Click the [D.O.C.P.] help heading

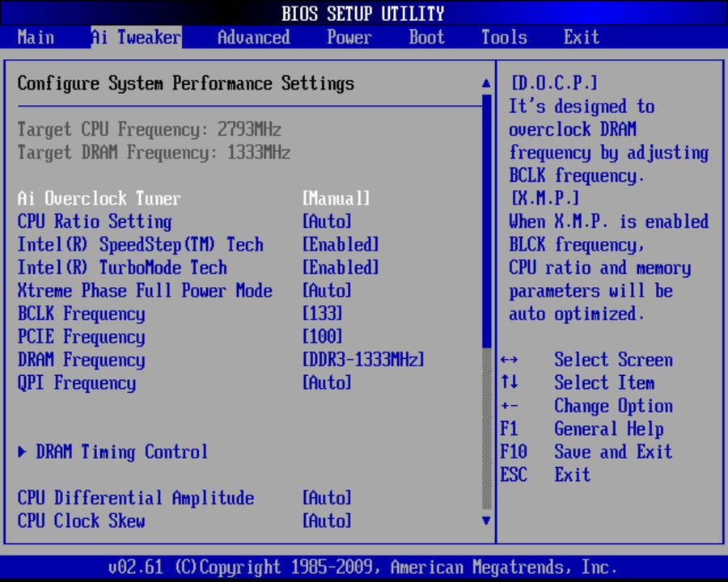pyautogui.click(x=554, y=83)
